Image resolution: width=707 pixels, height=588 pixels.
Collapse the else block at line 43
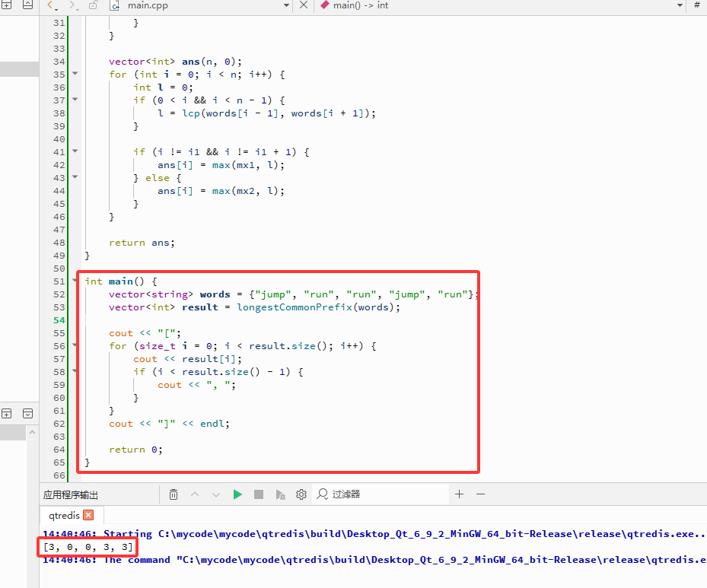(x=75, y=176)
